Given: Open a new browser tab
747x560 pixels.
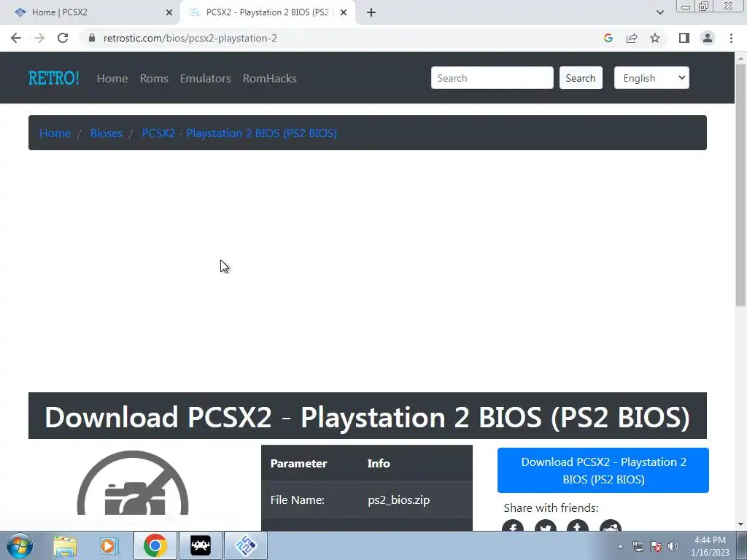Looking at the screenshot, I should tap(371, 12).
